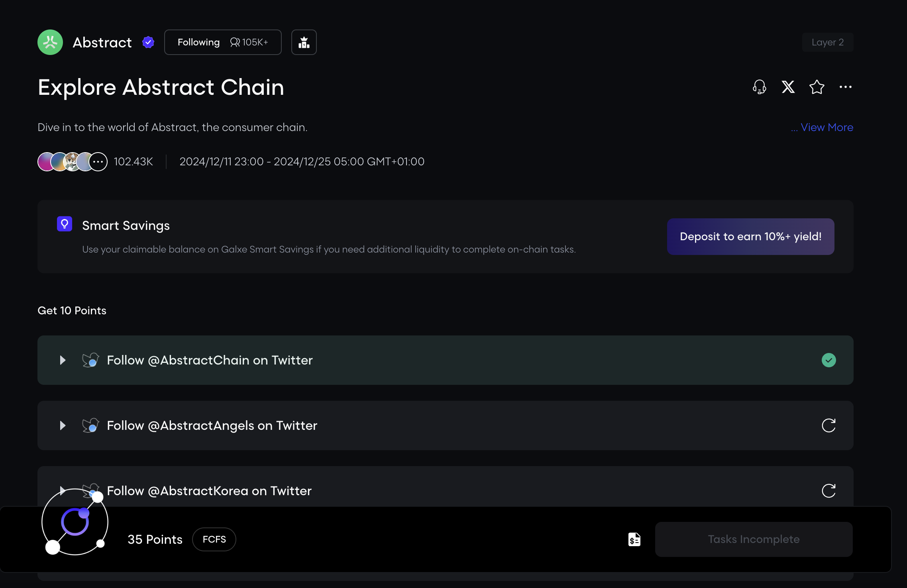Click the Abstract green logo avatar
The height and width of the screenshot is (588, 907).
click(50, 42)
